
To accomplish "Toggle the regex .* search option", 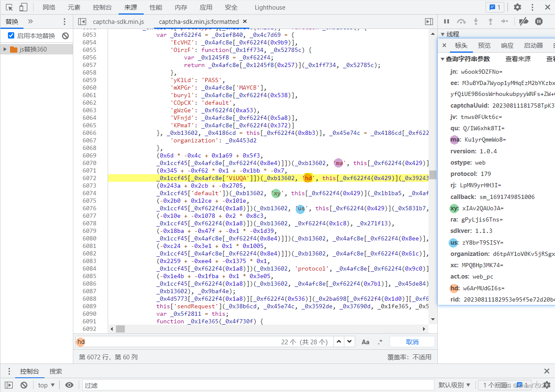I will coord(380,342).
